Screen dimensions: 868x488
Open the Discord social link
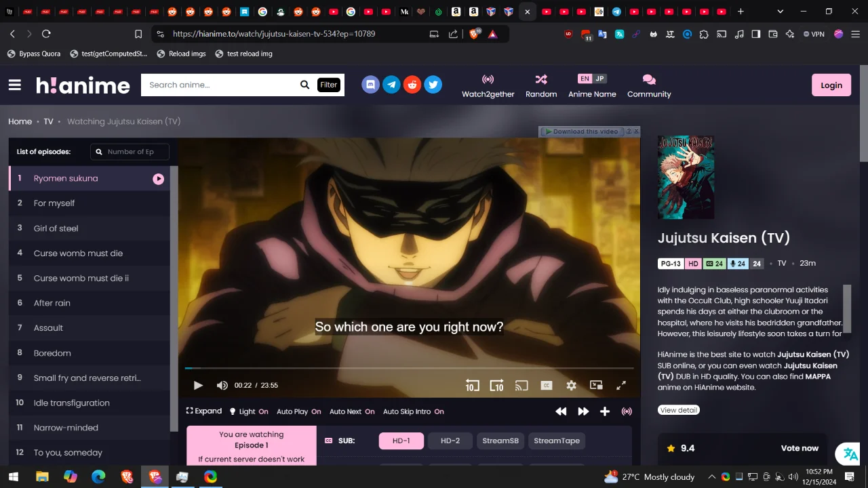click(x=370, y=85)
